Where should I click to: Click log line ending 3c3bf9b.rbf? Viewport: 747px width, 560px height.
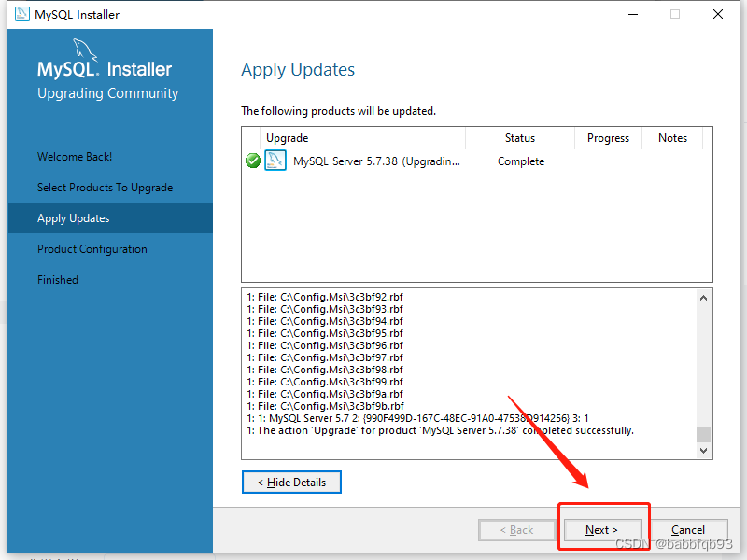pyautogui.click(x=325, y=406)
